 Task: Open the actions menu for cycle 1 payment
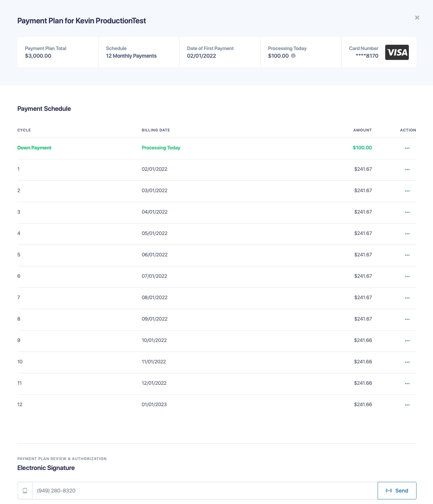[x=407, y=170]
